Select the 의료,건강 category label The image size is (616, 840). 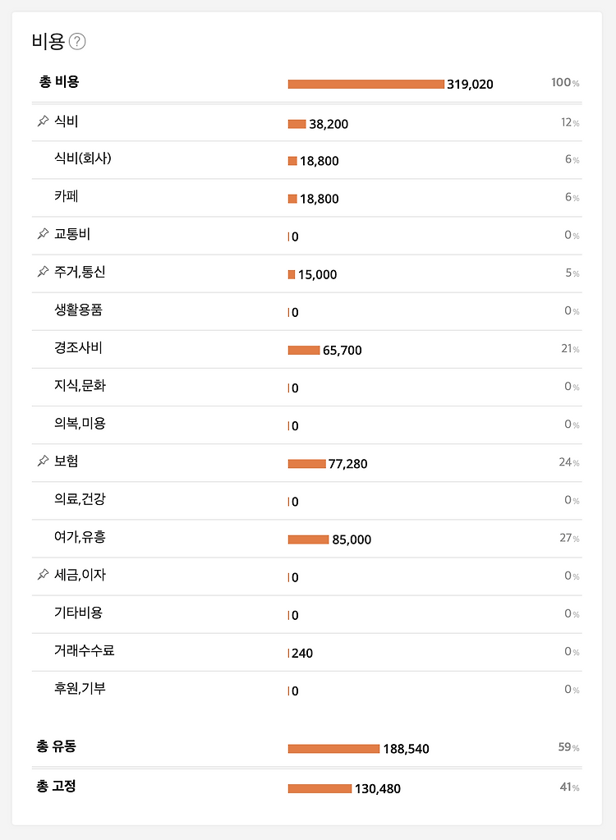coord(80,499)
